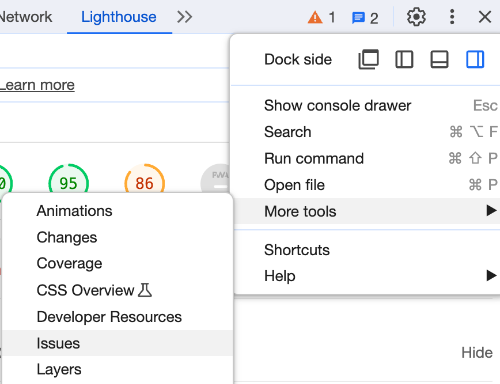This screenshot has height=384, width=500.
Task: Select Show console drawer
Action: pos(365,106)
